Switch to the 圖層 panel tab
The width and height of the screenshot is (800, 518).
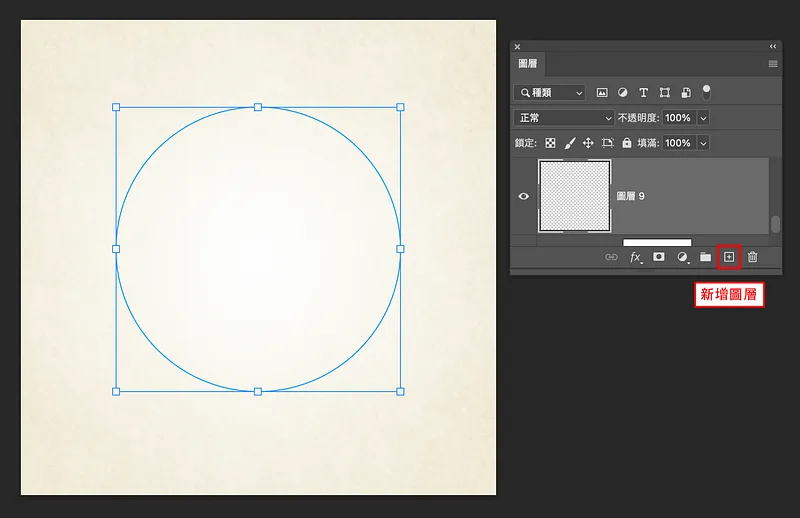point(528,64)
